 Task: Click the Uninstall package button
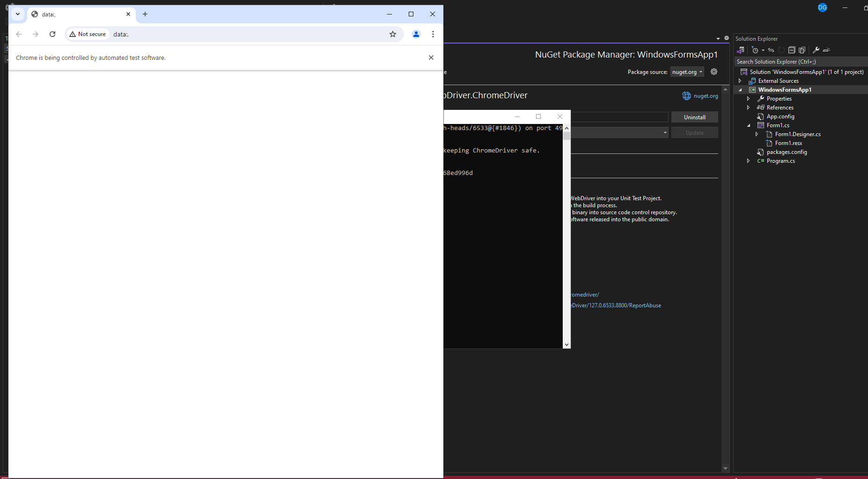point(694,117)
